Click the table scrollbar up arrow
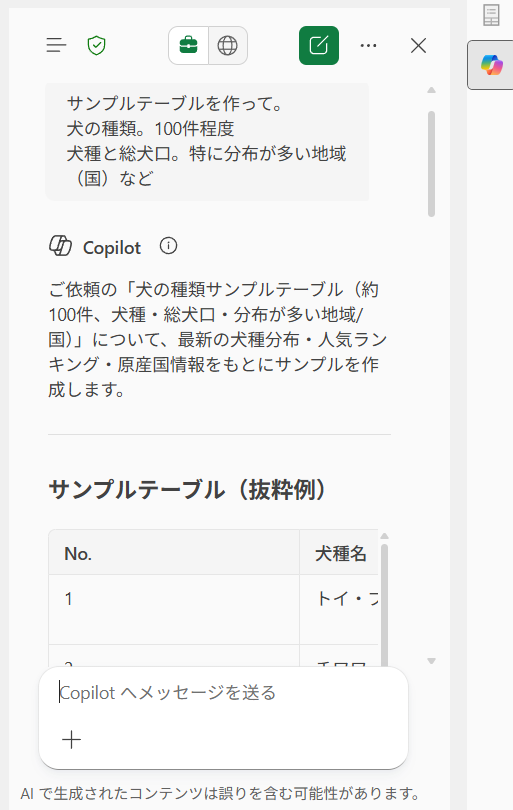This screenshot has height=810, width=513. (x=384, y=536)
